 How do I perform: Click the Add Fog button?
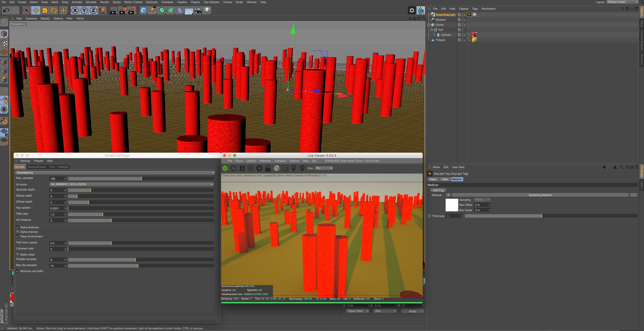[x=438, y=190]
